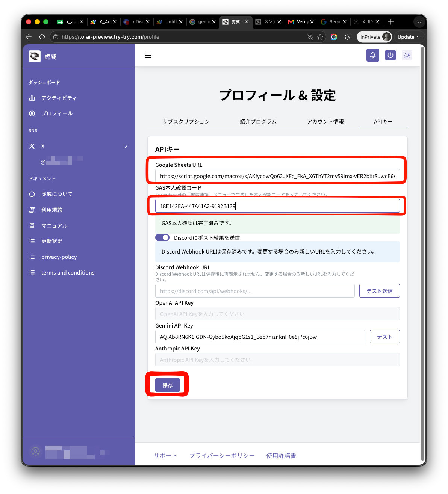Click the 虎威 logo in the sidebar

35,56
